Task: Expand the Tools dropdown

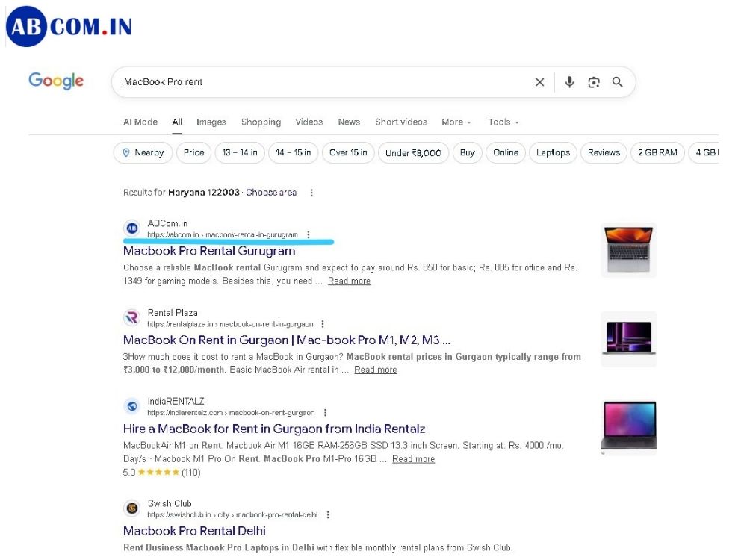Action: pyautogui.click(x=503, y=122)
